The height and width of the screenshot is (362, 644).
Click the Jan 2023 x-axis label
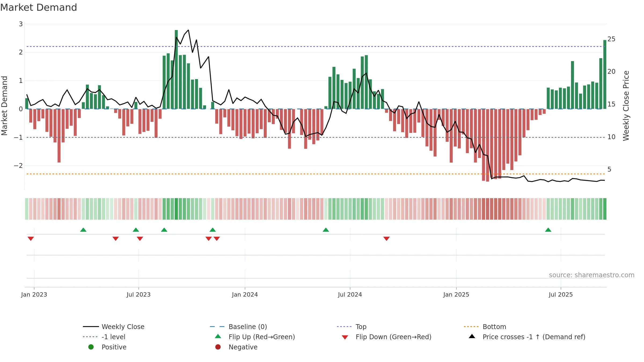tap(34, 294)
